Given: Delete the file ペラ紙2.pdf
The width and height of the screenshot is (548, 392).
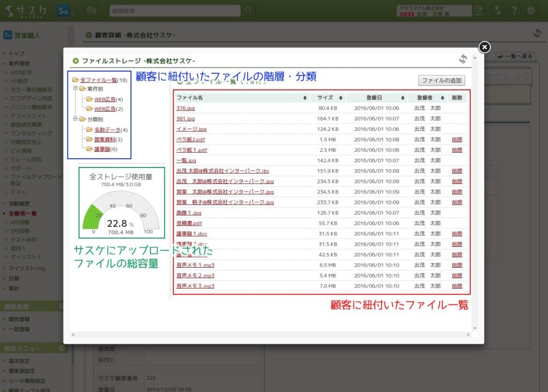Looking at the screenshot, I should [x=456, y=140].
